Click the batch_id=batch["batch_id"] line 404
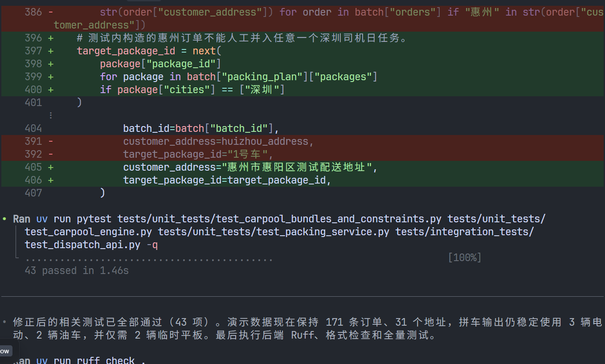 [201, 128]
